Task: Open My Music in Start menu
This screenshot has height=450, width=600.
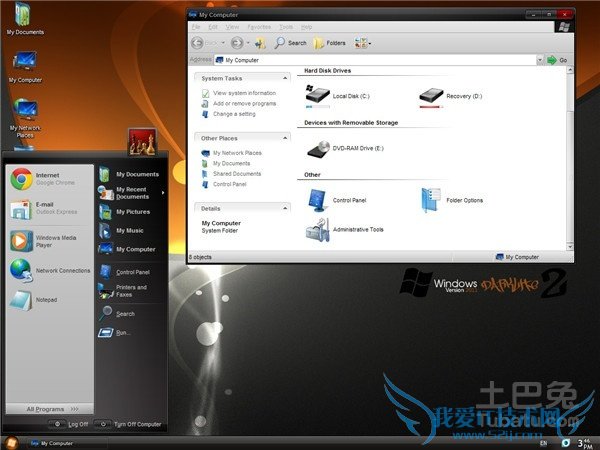Action: 122,230
